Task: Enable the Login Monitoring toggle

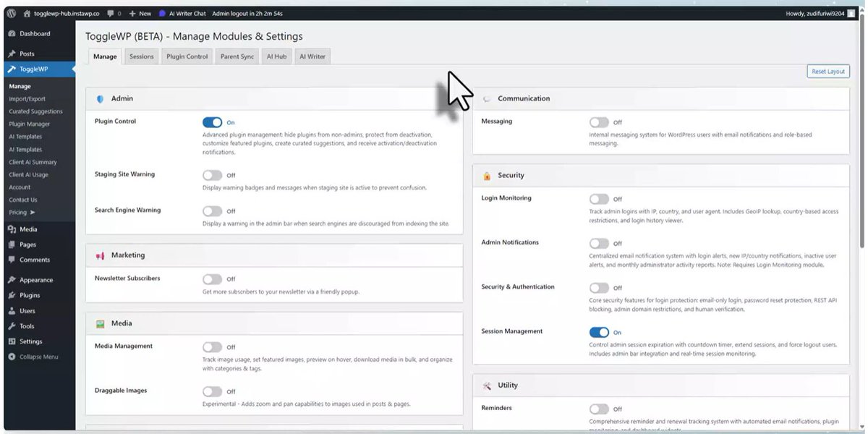Action: (x=599, y=199)
